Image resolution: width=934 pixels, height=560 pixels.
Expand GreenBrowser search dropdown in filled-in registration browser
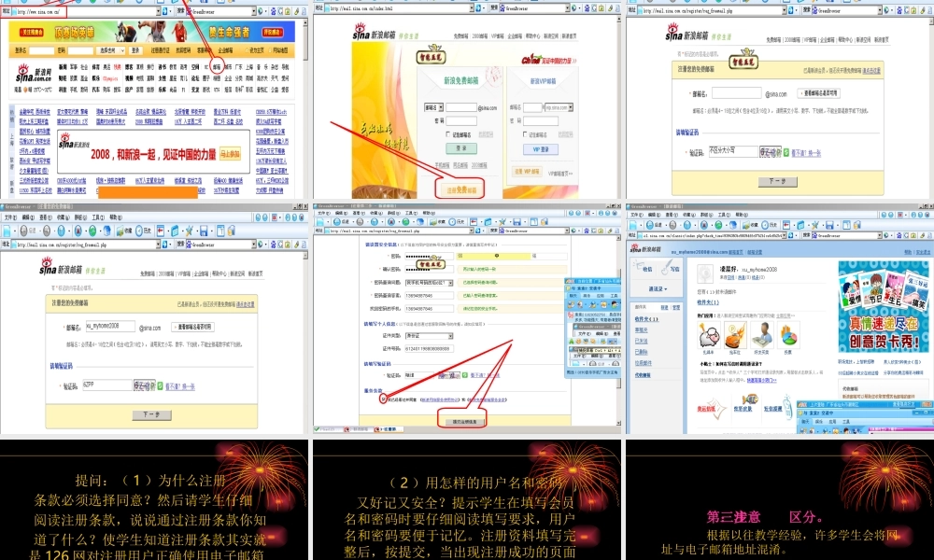pyautogui.click(x=253, y=245)
